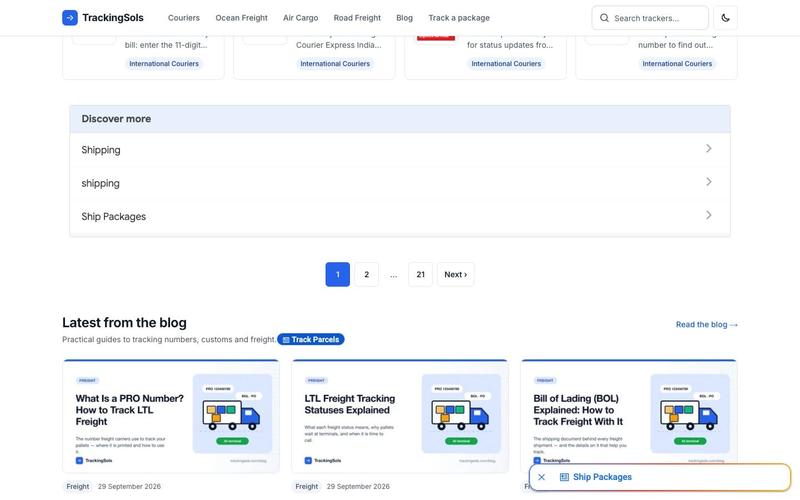The height and width of the screenshot is (500, 800).
Task: Open the Blog menu item
Action: 405,18
